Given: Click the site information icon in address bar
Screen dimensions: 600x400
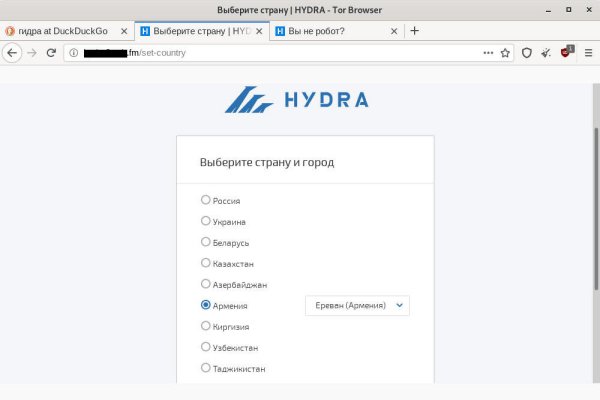Looking at the screenshot, I should [x=74, y=52].
